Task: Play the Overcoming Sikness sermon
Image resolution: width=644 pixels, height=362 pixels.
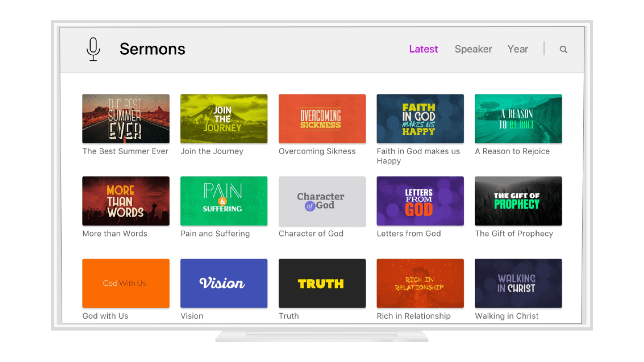Action: [322, 119]
